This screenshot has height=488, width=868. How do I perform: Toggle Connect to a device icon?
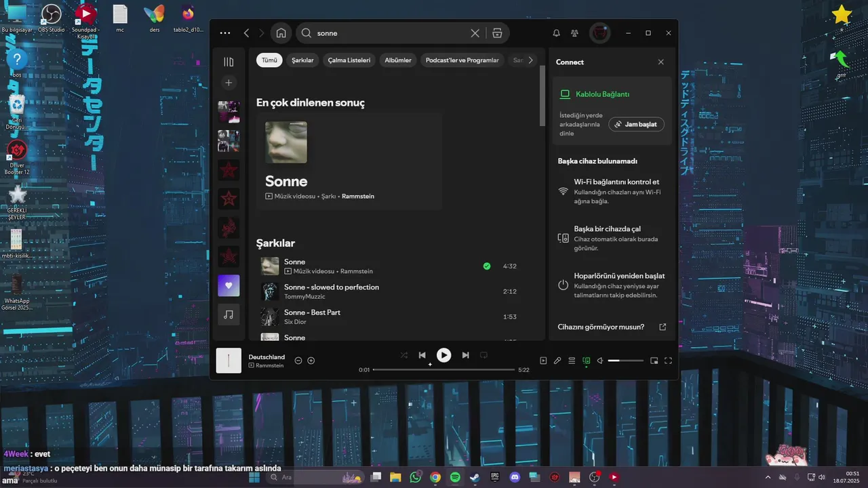[x=587, y=361]
